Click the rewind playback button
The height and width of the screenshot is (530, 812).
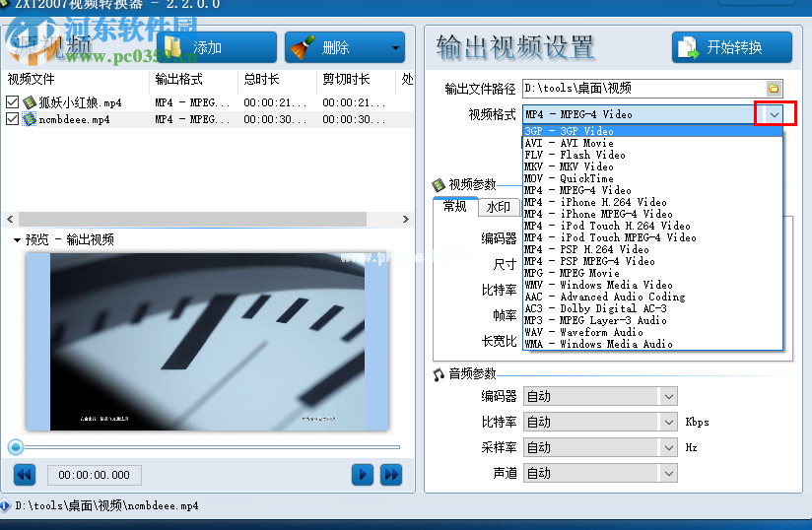[x=25, y=475]
